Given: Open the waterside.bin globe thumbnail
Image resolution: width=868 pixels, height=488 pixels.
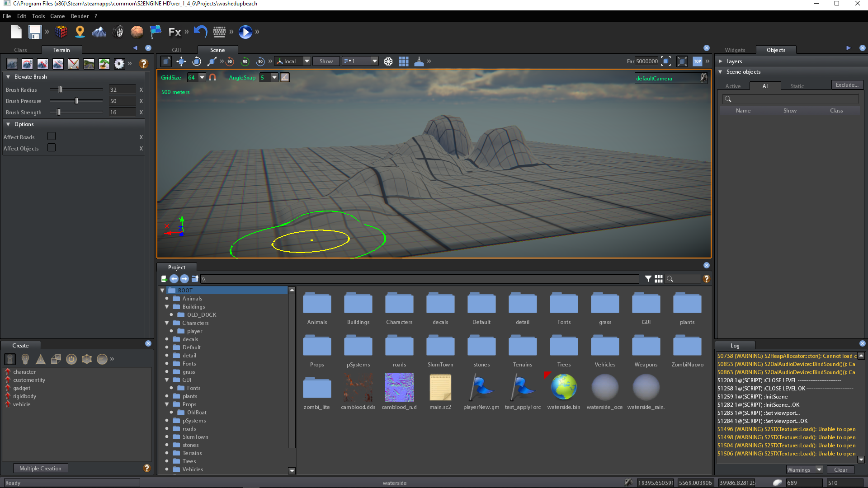Looking at the screenshot, I should pos(563,387).
